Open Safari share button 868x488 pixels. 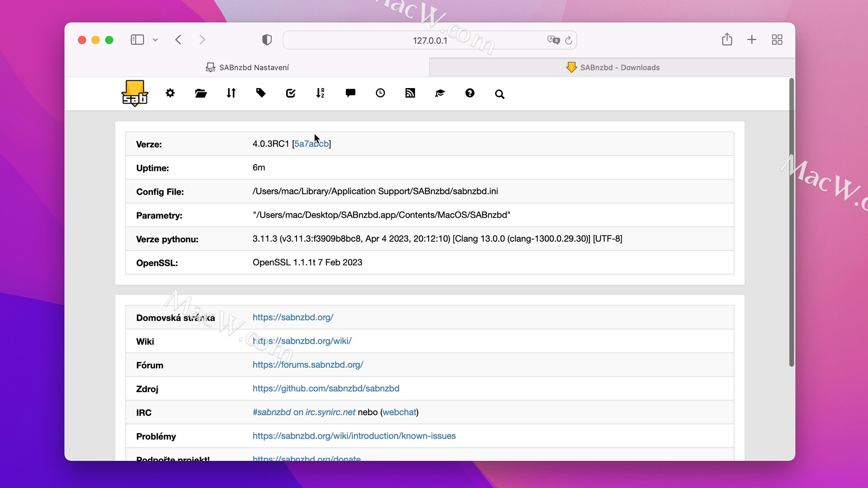727,39
